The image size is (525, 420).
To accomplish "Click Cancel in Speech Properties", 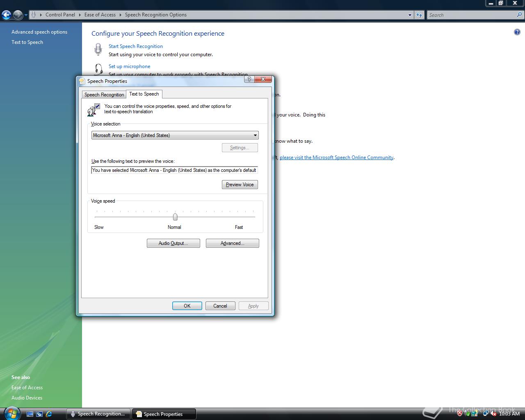I will [220, 306].
